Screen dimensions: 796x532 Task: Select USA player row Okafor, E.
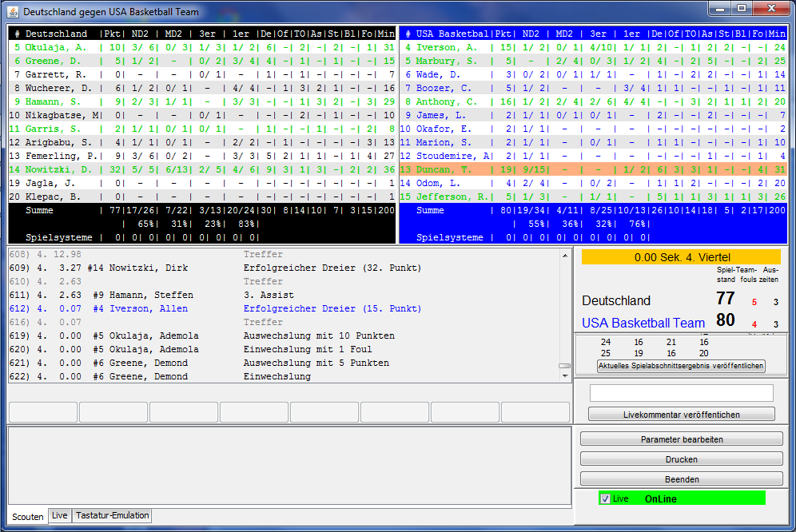click(x=593, y=129)
